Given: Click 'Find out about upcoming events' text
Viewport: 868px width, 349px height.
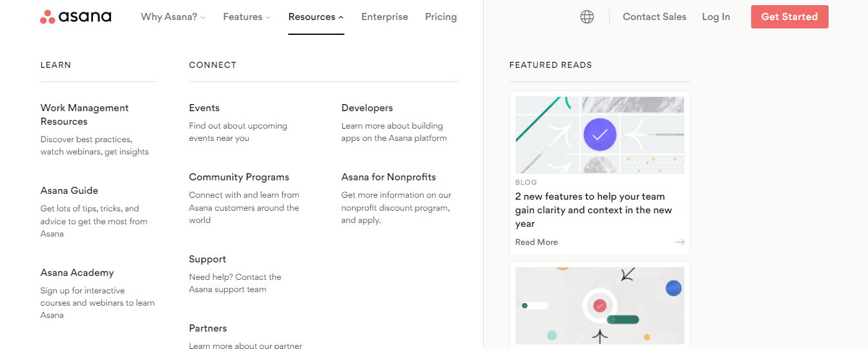Looking at the screenshot, I should tap(238, 132).
